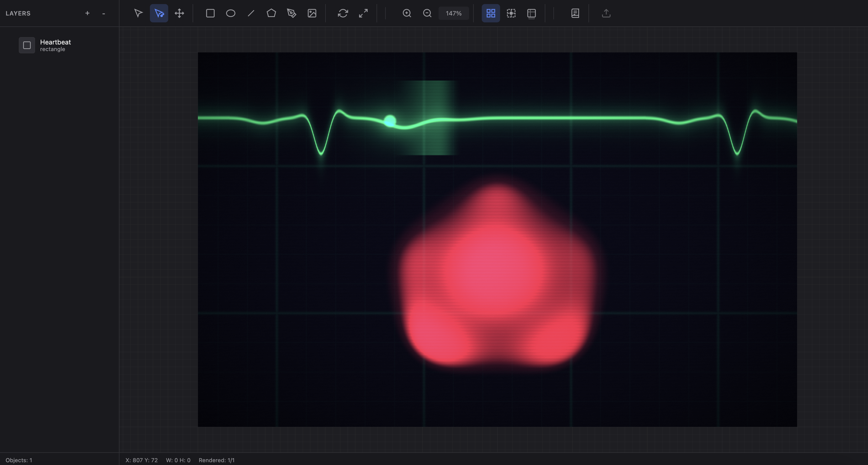Select the arrow selection tool

tap(138, 13)
